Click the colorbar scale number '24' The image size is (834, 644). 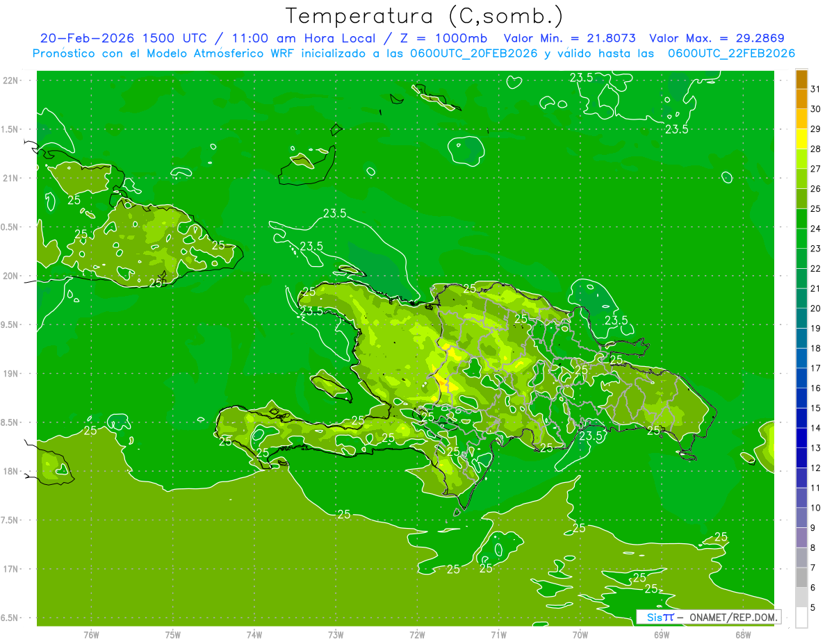815,229
